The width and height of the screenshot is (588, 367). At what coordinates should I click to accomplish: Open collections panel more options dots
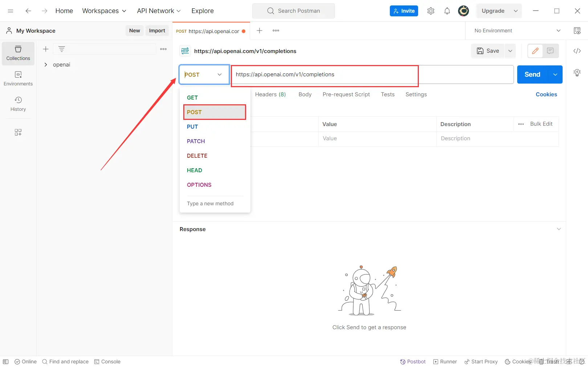(163, 49)
